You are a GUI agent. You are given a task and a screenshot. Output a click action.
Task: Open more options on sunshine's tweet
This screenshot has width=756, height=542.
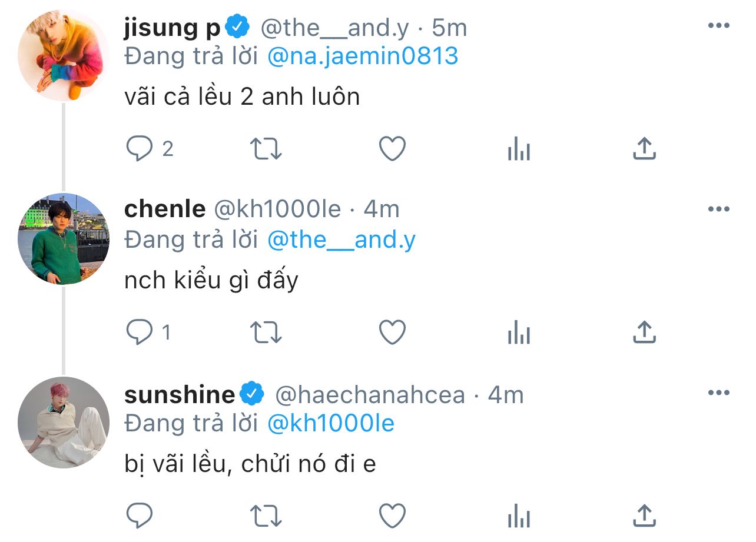coord(718,393)
